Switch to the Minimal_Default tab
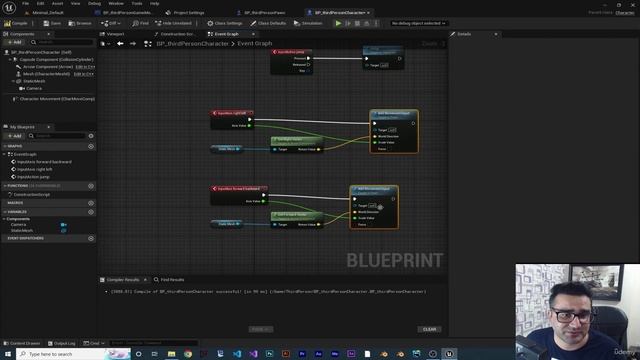The width and height of the screenshot is (640, 360). click(44, 13)
